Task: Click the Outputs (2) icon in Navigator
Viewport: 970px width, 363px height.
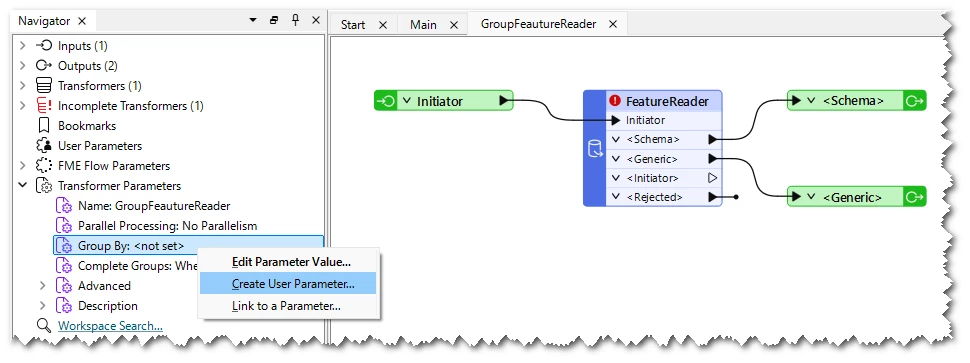Action: (x=44, y=66)
